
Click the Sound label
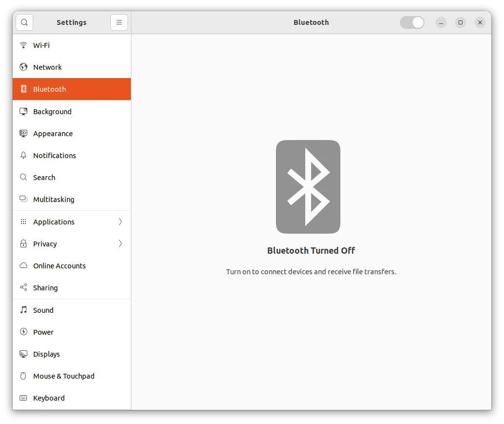pos(43,310)
